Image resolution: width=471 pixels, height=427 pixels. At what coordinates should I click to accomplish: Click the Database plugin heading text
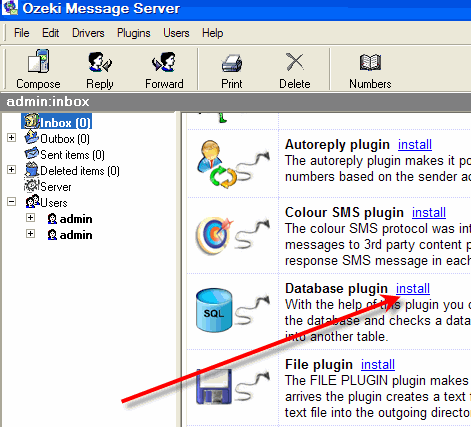(x=336, y=288)
